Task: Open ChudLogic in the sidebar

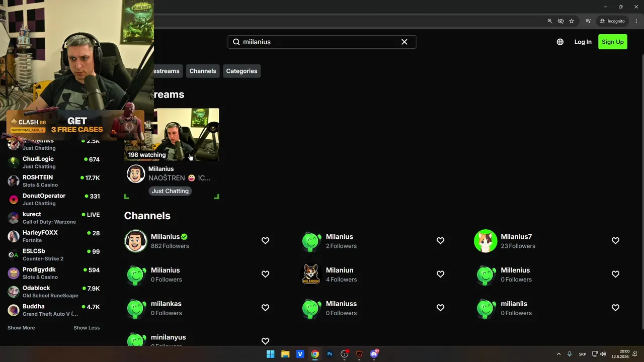Action: (x=54, y=162)
